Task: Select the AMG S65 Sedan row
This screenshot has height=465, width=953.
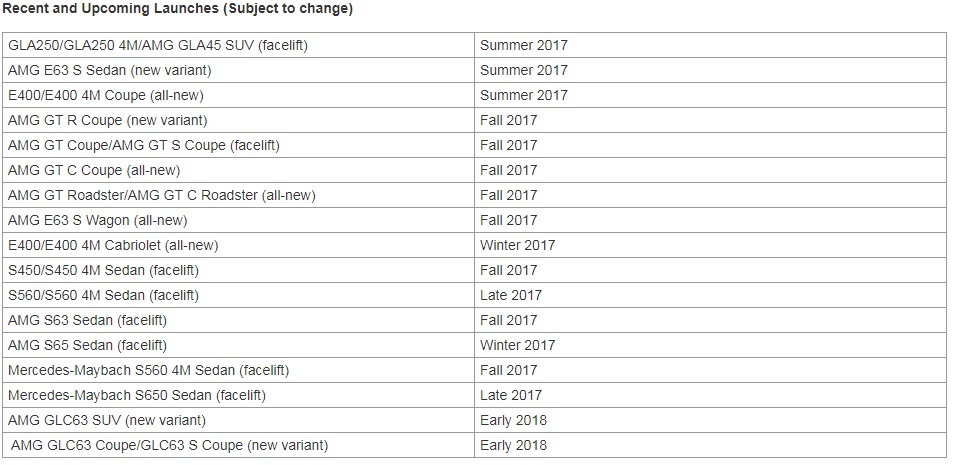Action: tap(87, 345)
